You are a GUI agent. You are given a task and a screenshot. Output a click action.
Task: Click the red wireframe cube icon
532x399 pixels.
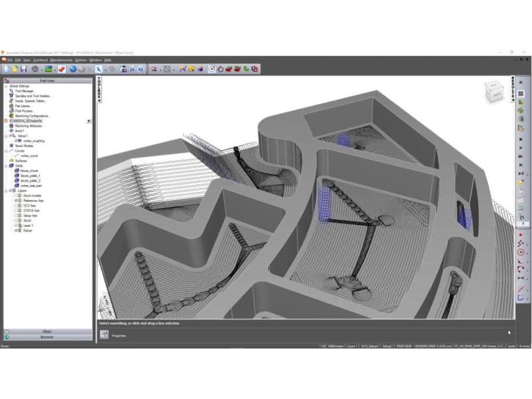(x=255, y=69)
